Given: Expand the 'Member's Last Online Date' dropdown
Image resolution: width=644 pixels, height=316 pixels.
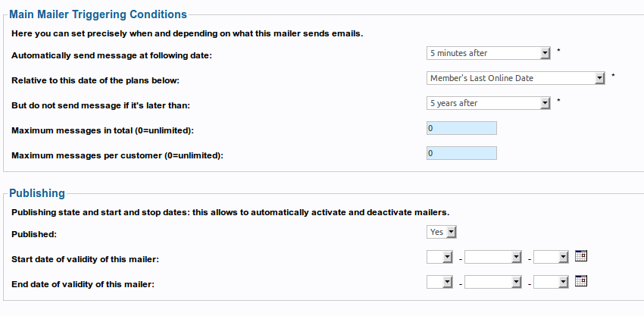Looking at the screenshot, I should point(516,78).
